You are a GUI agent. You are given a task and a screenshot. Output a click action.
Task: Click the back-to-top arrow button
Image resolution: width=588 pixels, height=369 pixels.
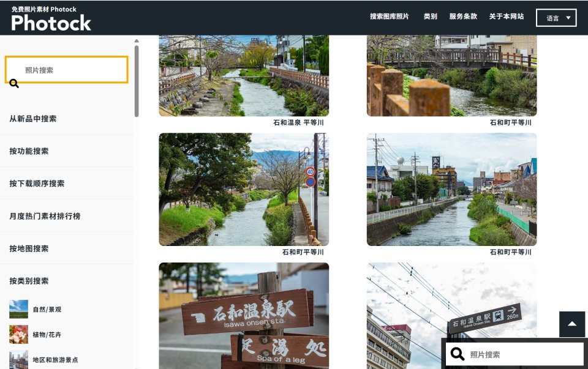click(571, 324)
